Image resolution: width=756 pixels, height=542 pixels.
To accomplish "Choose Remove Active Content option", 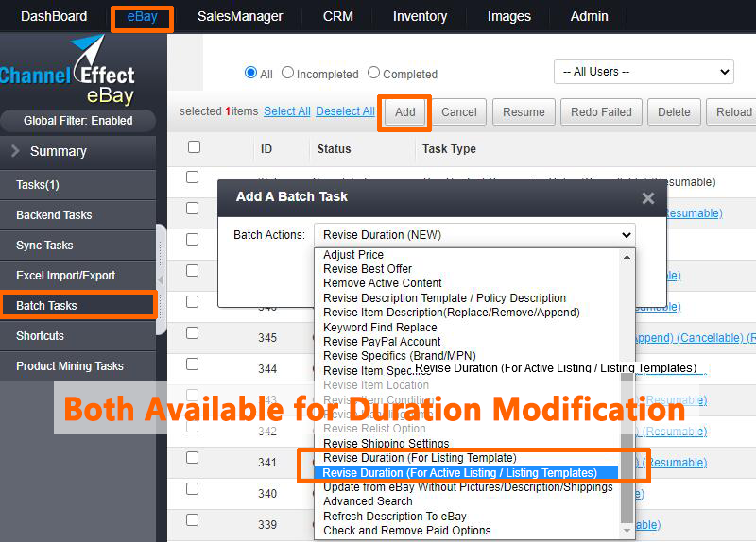I will pos(383,283).
